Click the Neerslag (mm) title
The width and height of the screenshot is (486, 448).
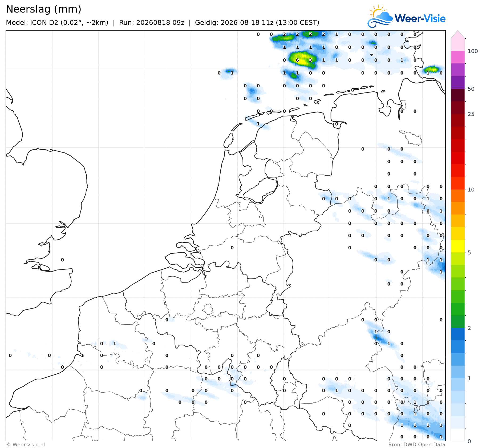(43, 9)
